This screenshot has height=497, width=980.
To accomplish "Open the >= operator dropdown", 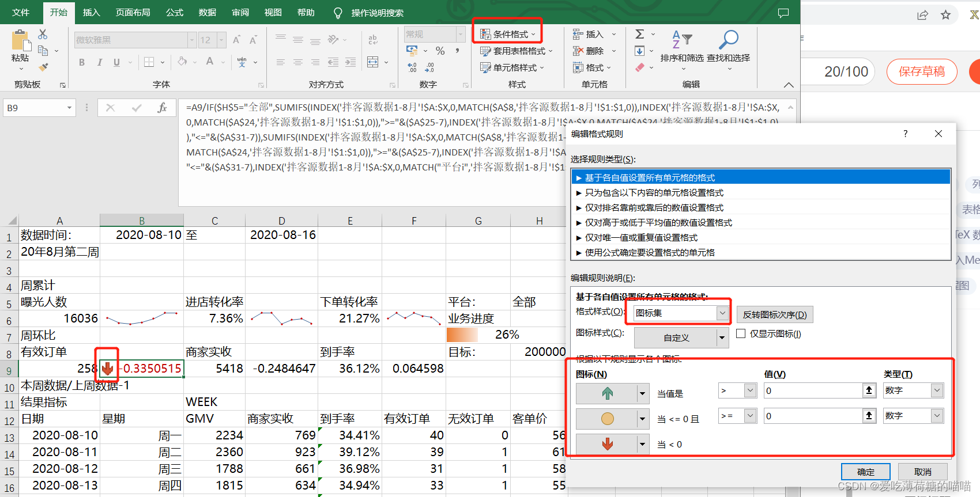I will (x=738, y=416).
